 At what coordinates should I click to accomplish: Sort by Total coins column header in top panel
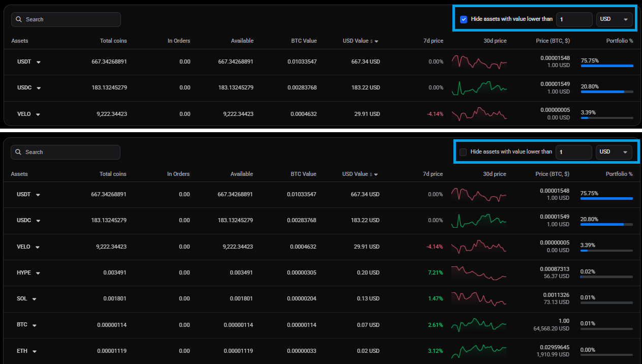tap(113, 41)
